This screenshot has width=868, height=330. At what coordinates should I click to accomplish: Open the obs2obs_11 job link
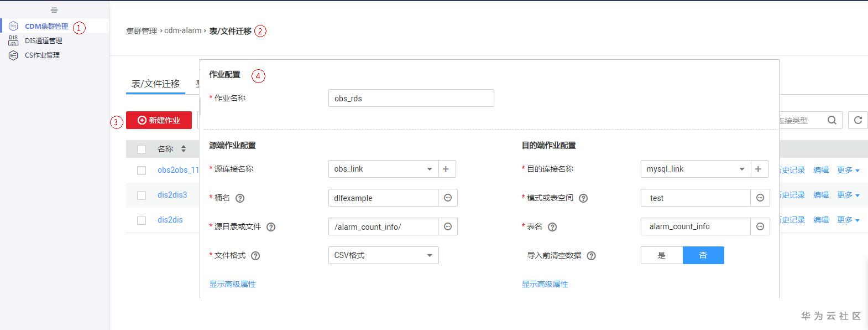(178, 170)
